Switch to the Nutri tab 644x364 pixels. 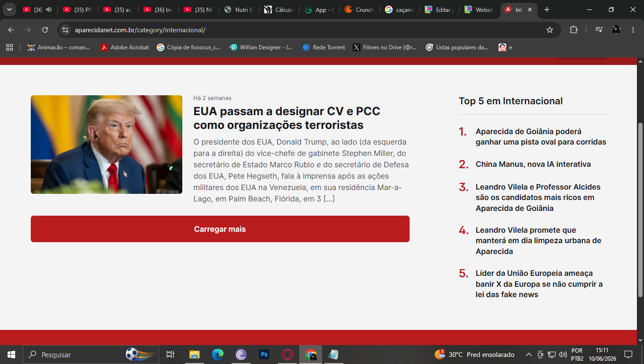[239, 9]
